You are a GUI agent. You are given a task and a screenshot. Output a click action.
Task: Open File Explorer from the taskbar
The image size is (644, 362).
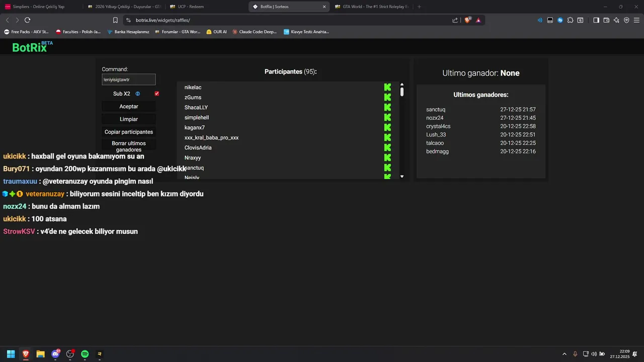[x=40, y=354]
